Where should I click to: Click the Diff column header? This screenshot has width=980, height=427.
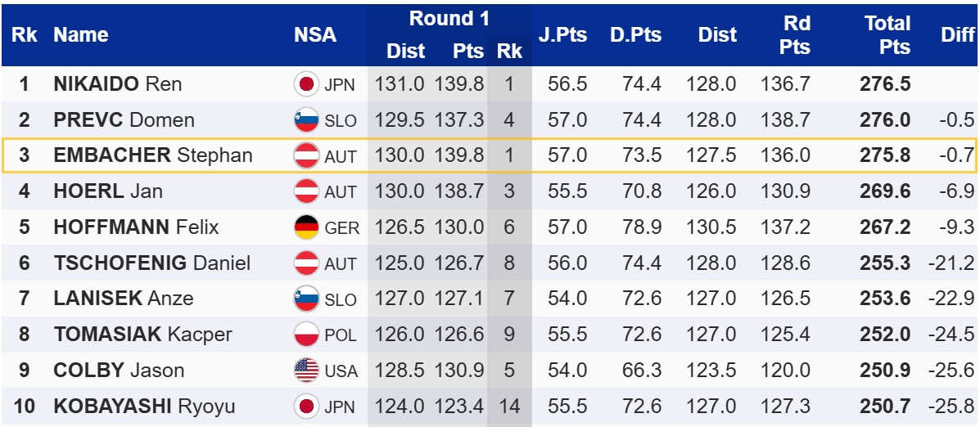pyautogui.click(x=957, y=35)
